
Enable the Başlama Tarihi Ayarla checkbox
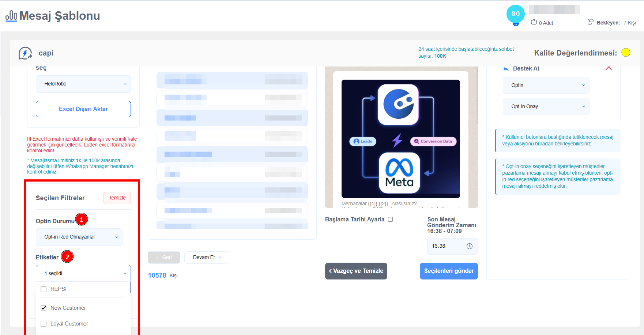391,220
